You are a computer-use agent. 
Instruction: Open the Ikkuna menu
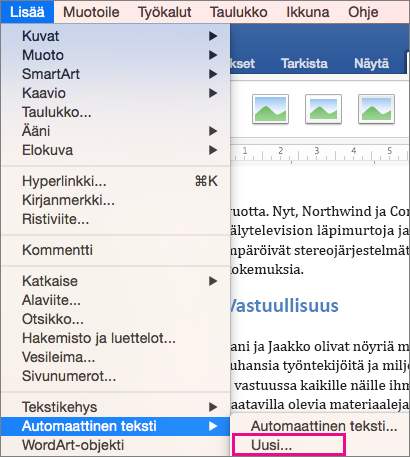(x=308, y=12)
